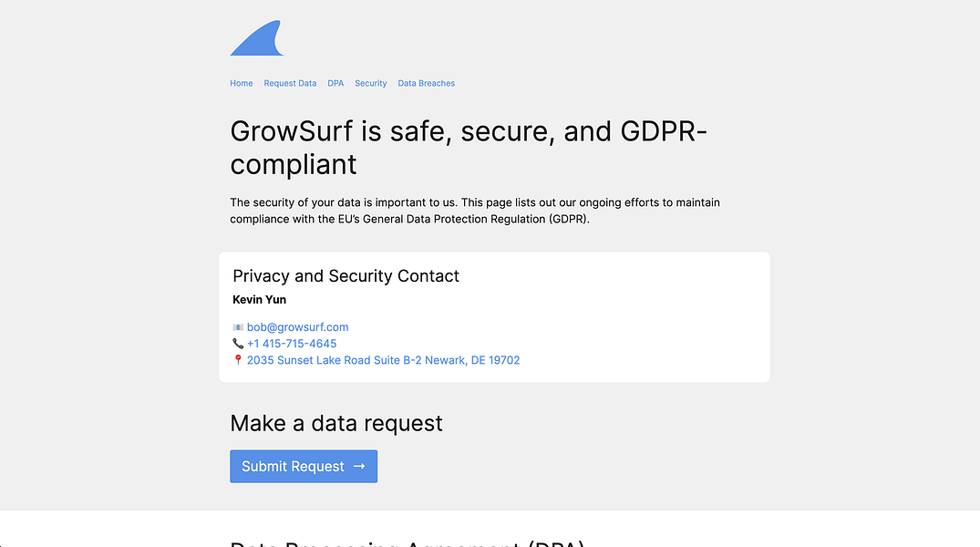Open the Request Data nav item
Screen dimensions: 980x547
[290, 83]
